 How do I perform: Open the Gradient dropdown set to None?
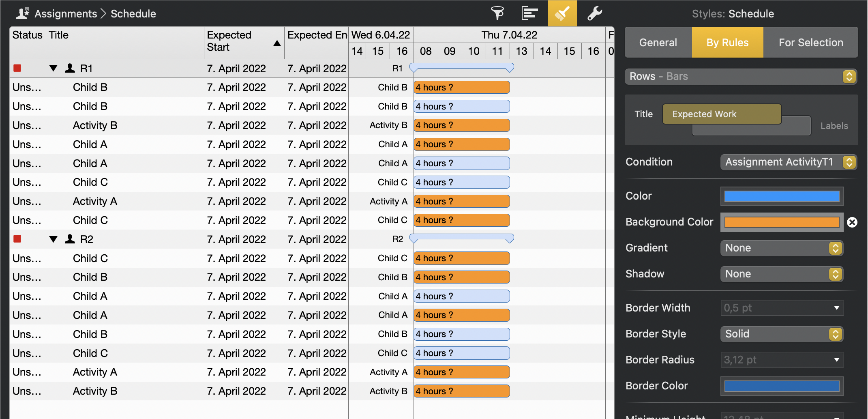click(x=782, y=248)
